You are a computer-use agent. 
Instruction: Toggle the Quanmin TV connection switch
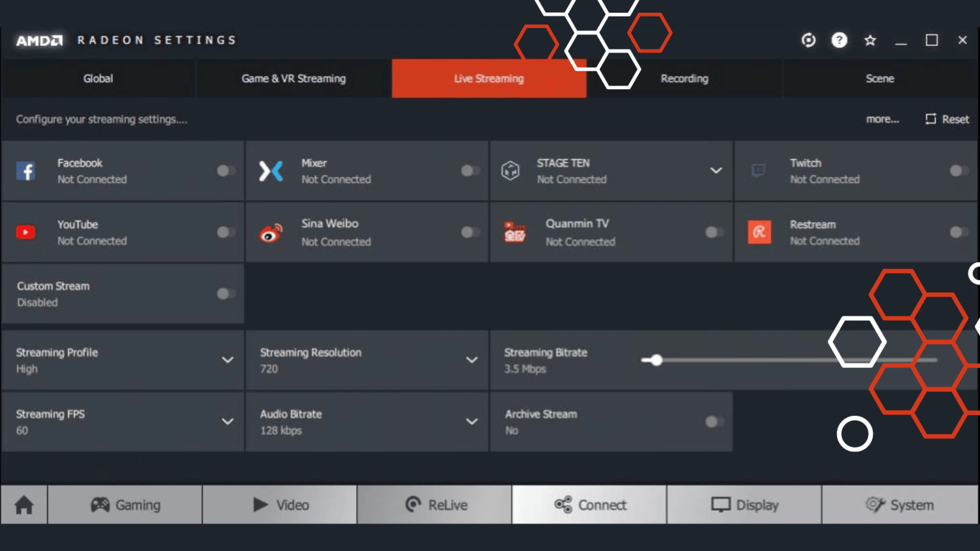click(715, 232)
